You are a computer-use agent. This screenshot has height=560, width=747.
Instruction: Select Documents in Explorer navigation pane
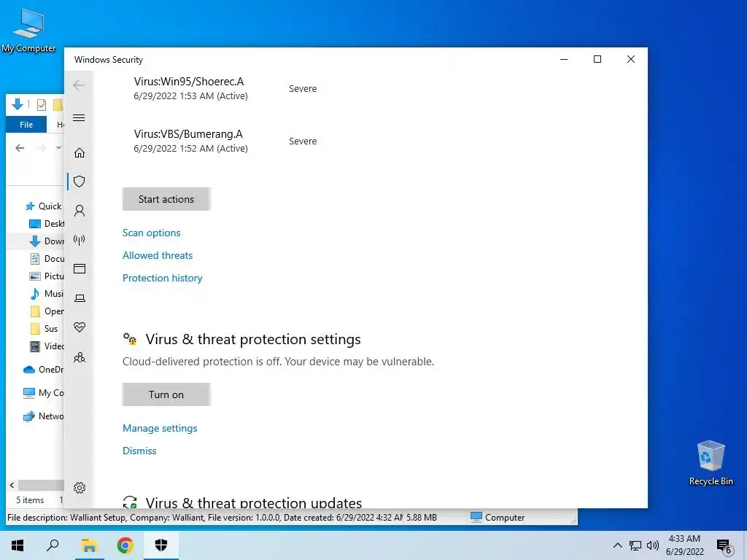(47, 259)
